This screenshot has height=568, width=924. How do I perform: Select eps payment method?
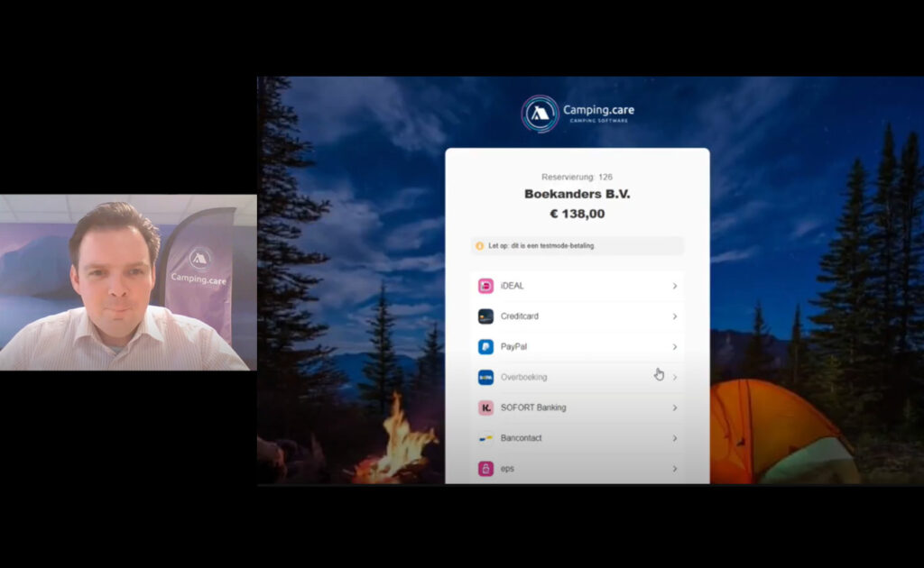click(577, 469)
